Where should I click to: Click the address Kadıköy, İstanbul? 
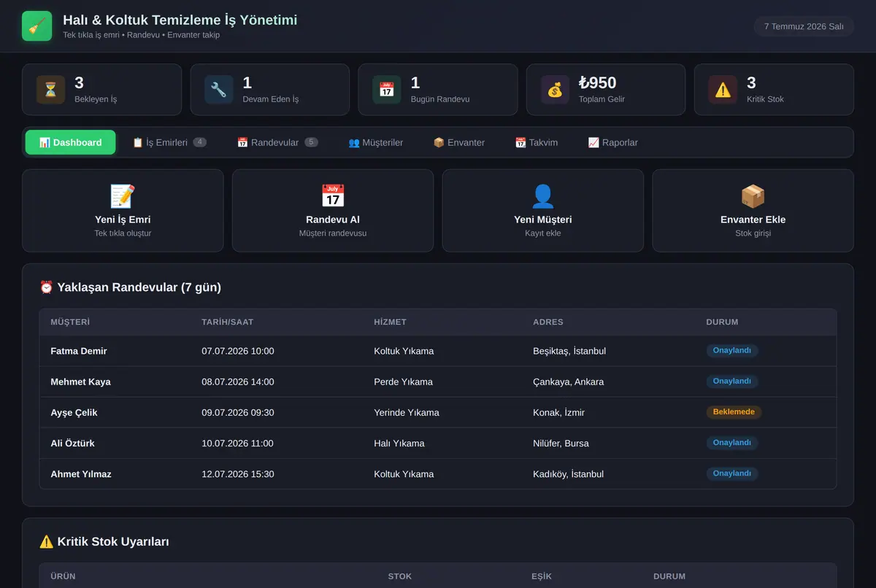point(569,473)
